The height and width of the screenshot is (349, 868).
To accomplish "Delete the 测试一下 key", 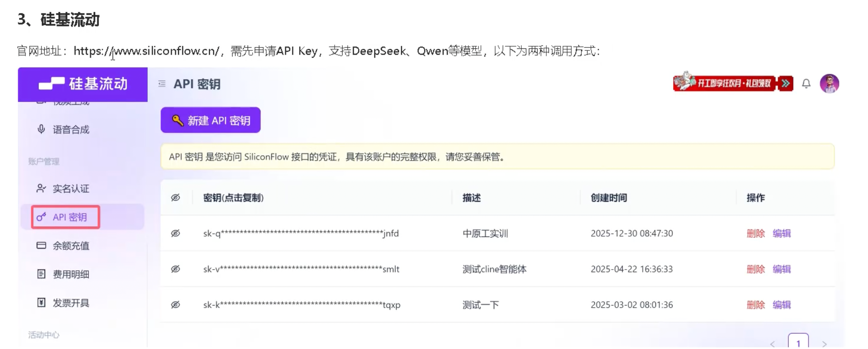I will point(756,305).
